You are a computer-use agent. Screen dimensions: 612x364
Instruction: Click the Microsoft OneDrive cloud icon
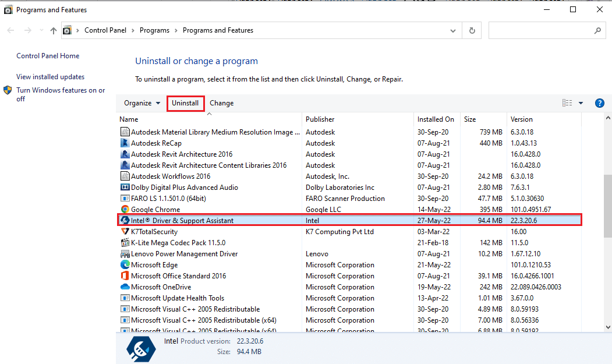pyautogui.click(x=125, y=287)
